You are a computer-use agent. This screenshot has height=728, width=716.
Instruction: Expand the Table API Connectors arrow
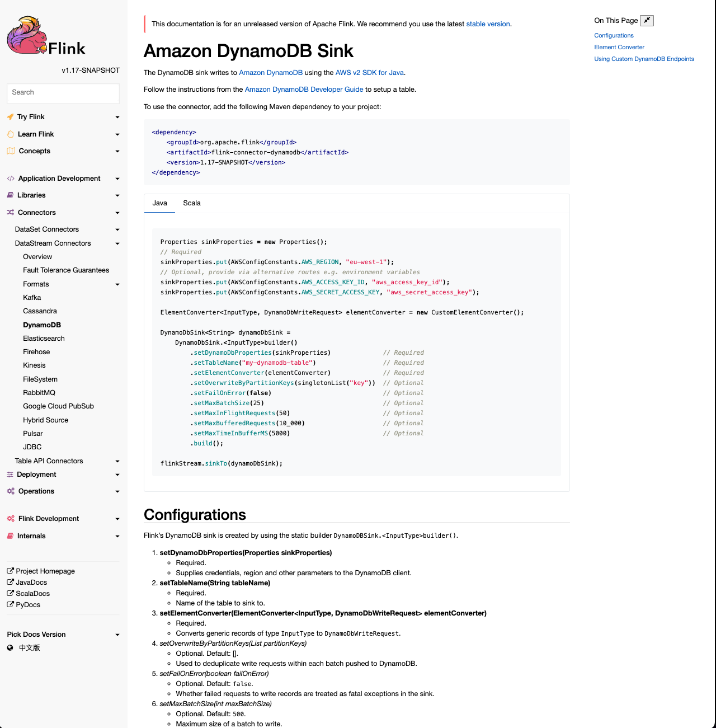117,461
